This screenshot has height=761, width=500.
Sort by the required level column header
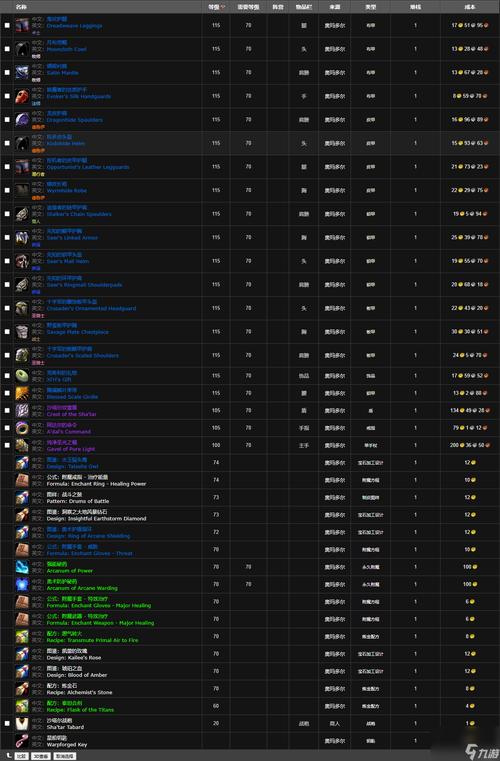point(248,7)
